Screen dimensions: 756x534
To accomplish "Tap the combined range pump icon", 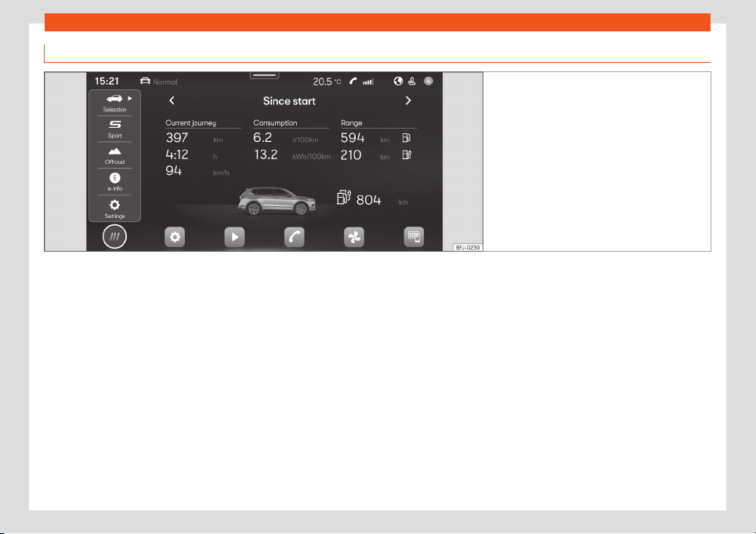I will click(x=344, y=197).
